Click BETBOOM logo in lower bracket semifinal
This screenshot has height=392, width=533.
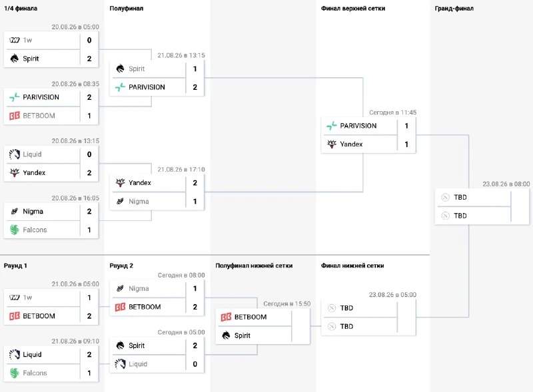(x=226, y=317)
